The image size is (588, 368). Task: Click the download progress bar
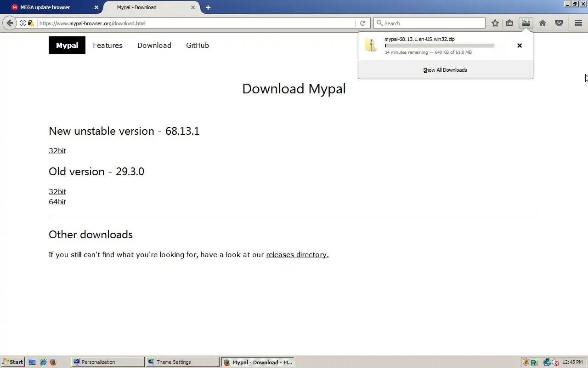(x=440, y=46)
